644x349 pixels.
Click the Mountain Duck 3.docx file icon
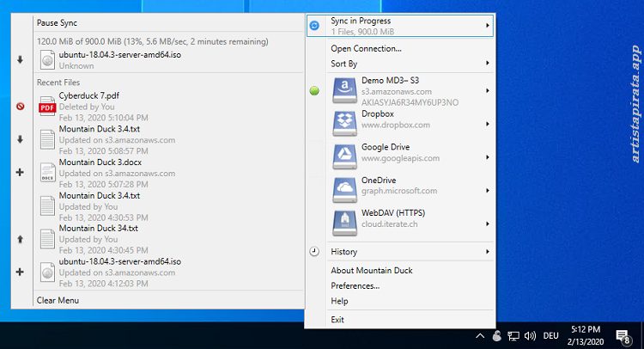click(47, 172)
